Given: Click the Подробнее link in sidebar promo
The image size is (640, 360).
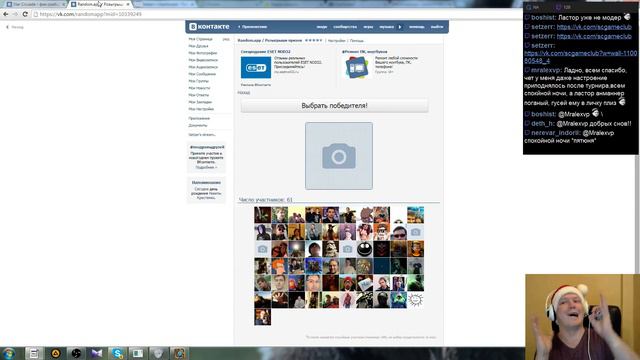Looking at the screenshot, I should coord(206,167).
